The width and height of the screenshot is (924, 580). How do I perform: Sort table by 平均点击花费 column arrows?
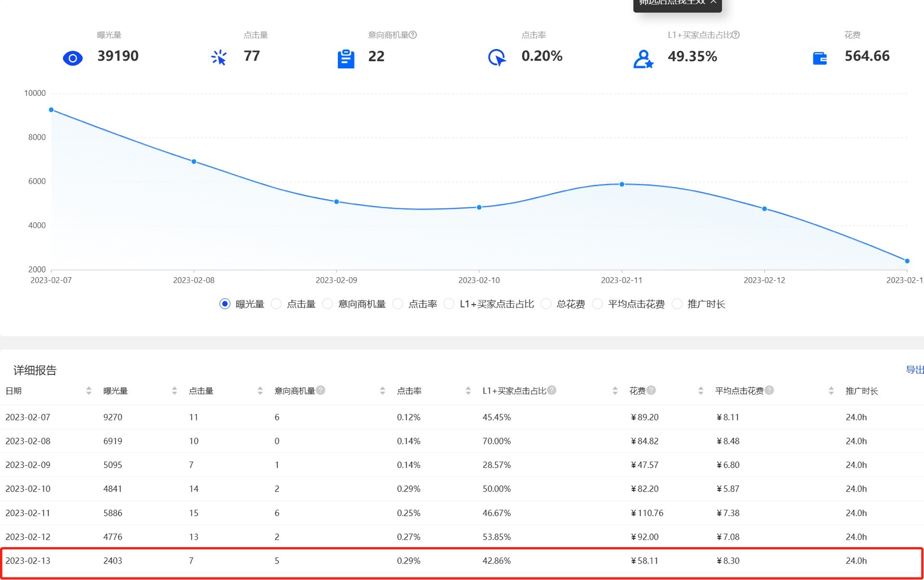[831, 391]
